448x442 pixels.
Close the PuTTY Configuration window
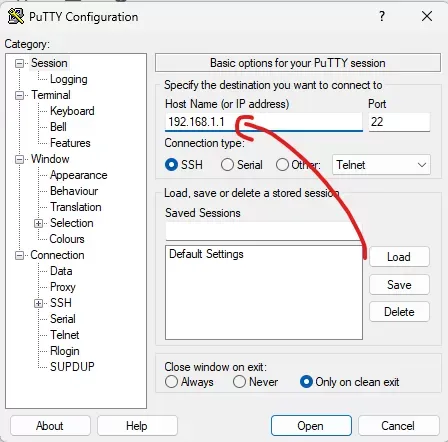coord(427,16)
